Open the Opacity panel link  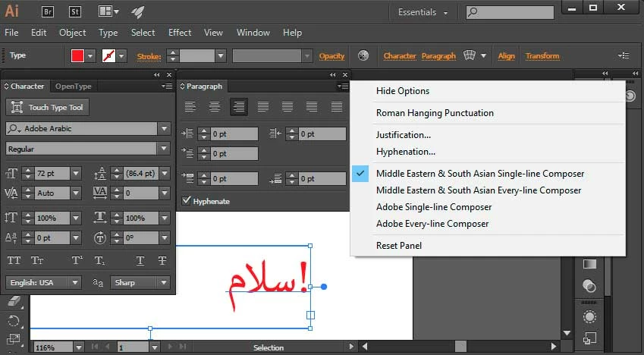coord(331,56)
